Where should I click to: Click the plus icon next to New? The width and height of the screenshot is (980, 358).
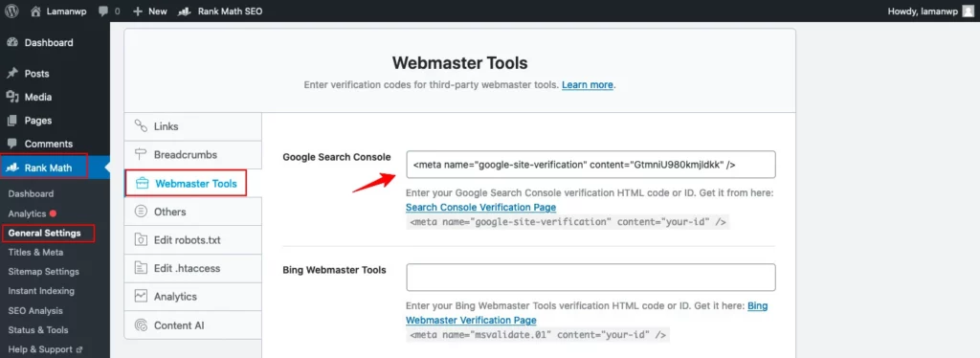click(x=138, y=11)
